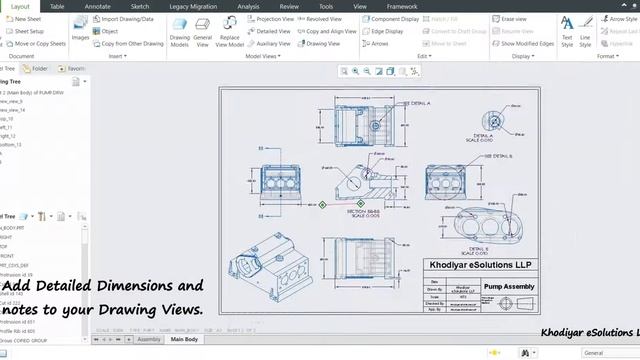
Task: Open Sheet Setup
Action: click(x=25, y=31)
